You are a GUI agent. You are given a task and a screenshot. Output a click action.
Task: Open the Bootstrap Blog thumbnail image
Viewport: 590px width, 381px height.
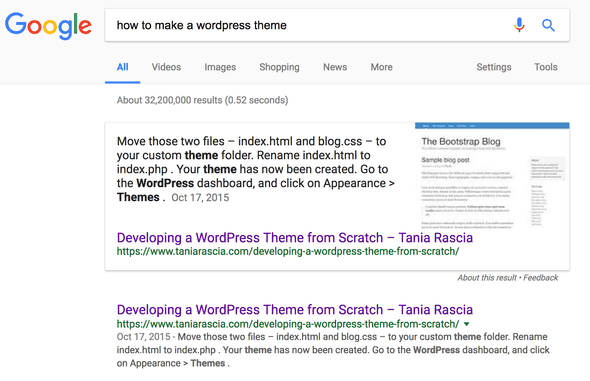[492, 176]
